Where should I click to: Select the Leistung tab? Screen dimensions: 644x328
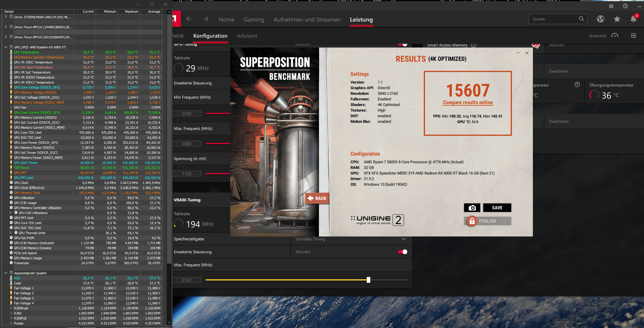(361, 19)
